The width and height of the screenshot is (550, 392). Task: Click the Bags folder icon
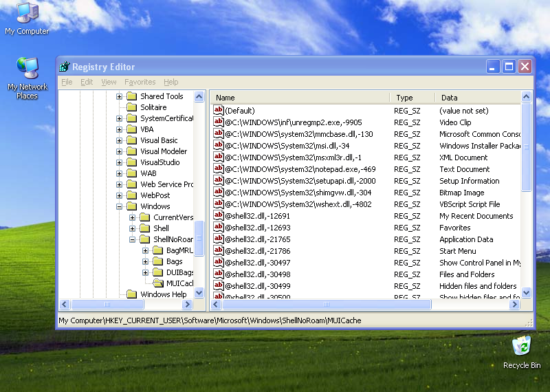pyautogui.click(x=158, y=261)
